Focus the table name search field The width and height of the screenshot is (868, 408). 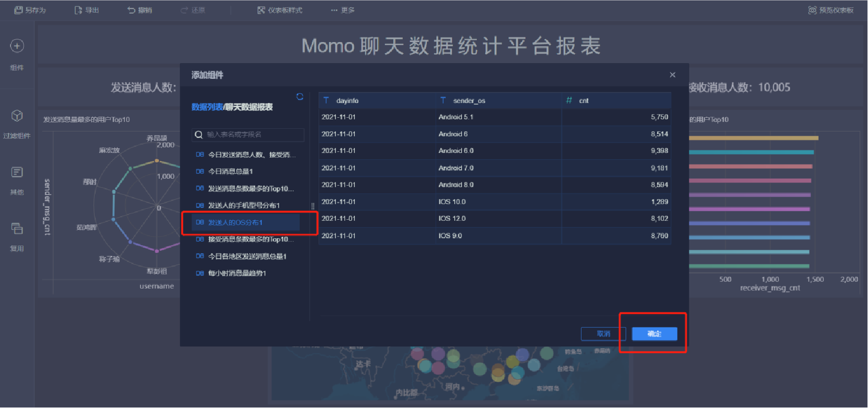(x=248, y=135)
